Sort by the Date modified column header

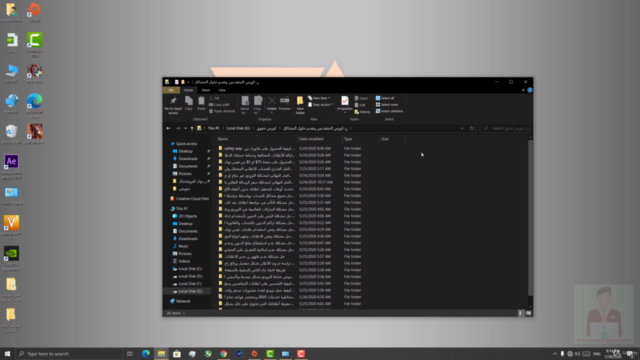tap(320, 139)
